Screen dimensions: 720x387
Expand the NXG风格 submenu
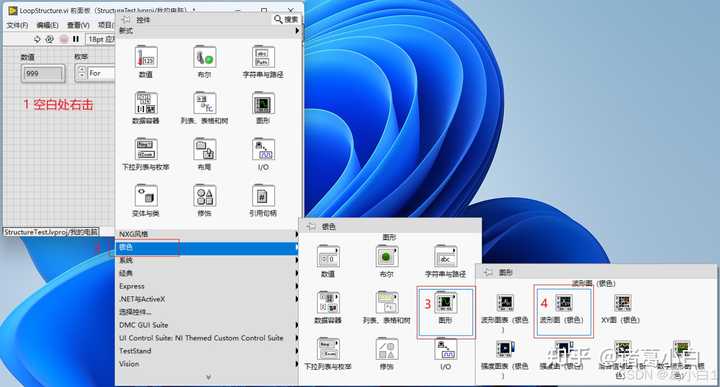[208, 234]
